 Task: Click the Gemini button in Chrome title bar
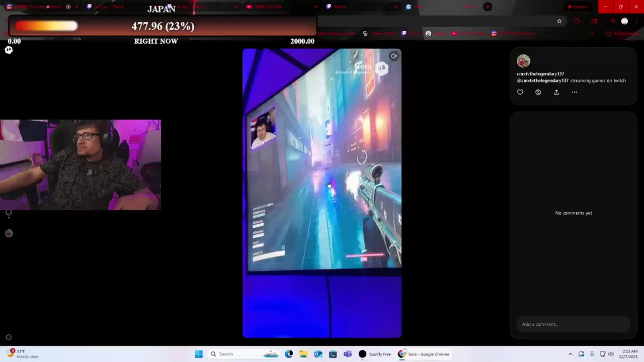coord(578,7)
